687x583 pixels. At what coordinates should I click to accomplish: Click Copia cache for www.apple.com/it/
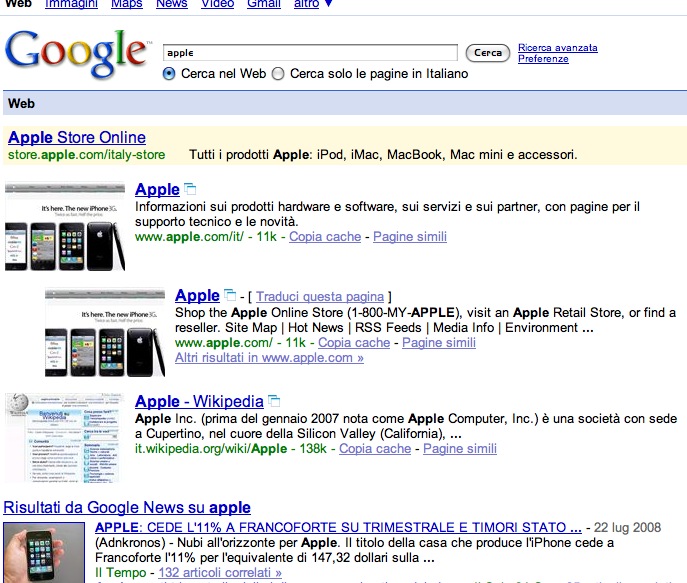click(x=325, y=237)
